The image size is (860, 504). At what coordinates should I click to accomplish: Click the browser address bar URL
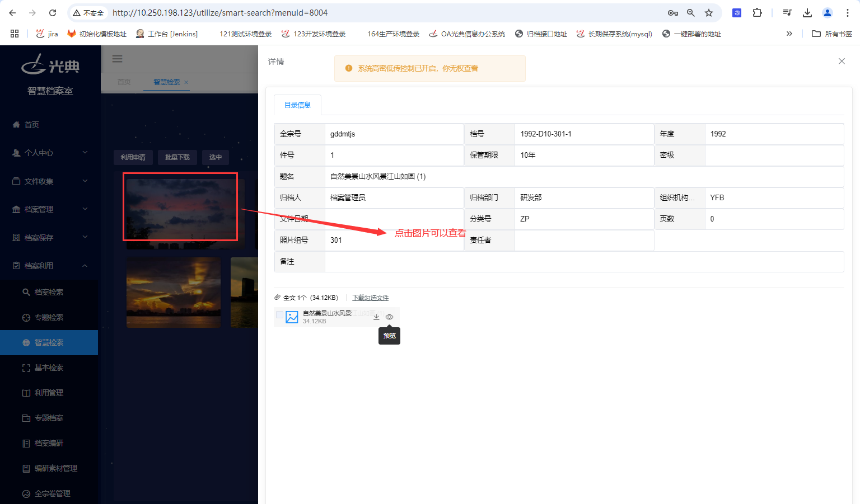coord(220,12)
